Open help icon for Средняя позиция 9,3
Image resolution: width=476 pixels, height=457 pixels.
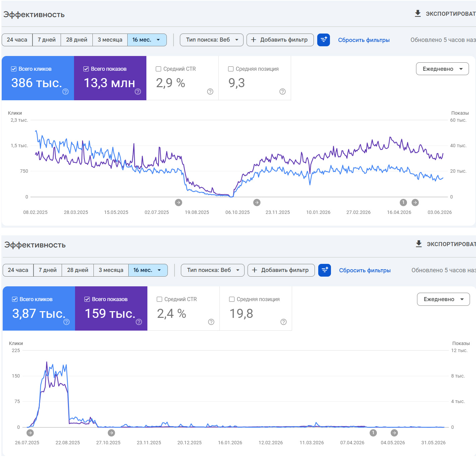282,92
